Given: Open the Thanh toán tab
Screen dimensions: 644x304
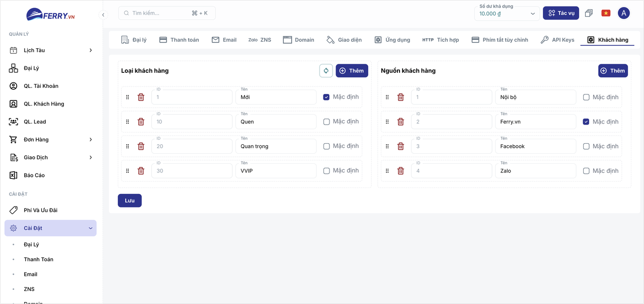Looking at the screenshot, I should click(x=179, y=40).
